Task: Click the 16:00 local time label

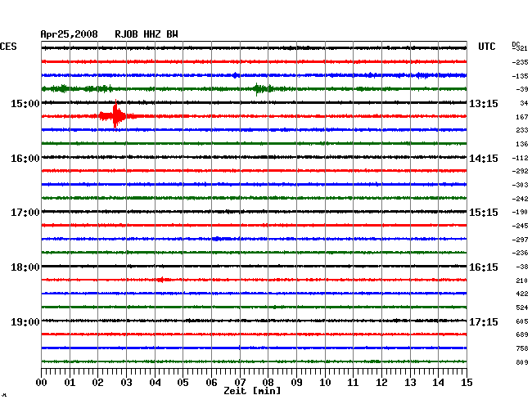Action: tap(25, 159)
